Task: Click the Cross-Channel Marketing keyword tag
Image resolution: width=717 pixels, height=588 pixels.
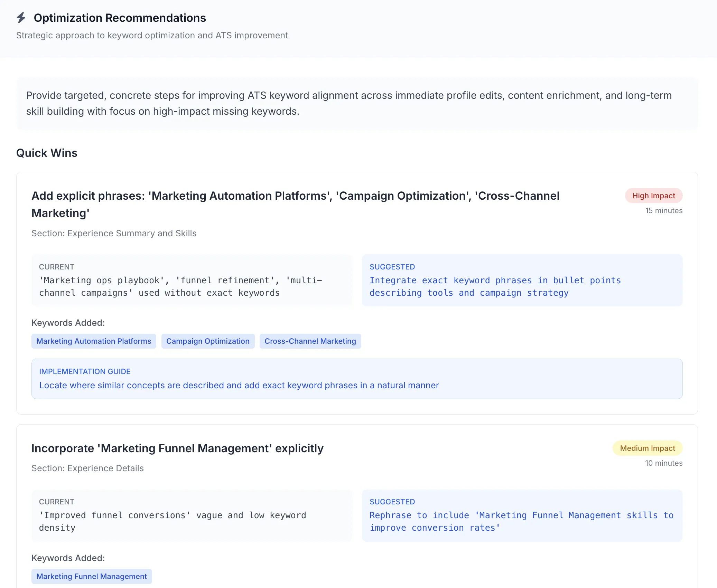Action: coord(310,341)
